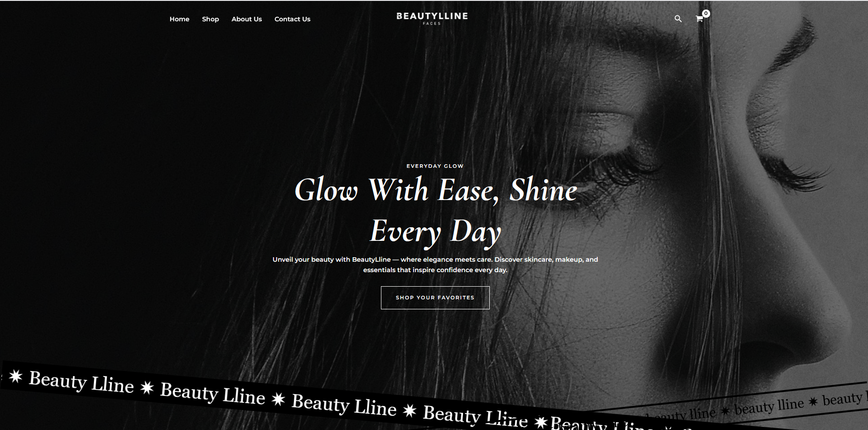Click the leftmost star in the black ticker

(x=15, y=376)
